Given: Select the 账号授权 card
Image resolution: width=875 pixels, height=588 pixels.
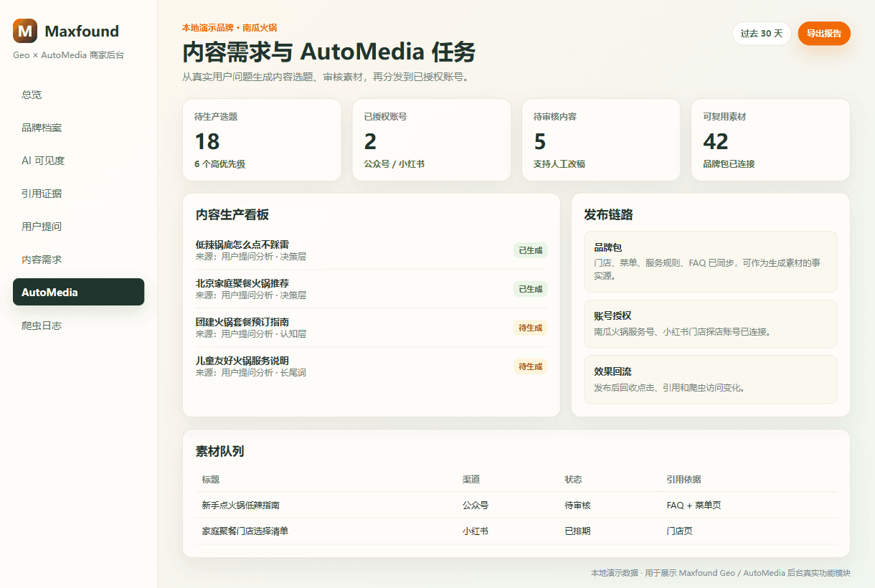Looking at the screenshot, I should 711,324.
